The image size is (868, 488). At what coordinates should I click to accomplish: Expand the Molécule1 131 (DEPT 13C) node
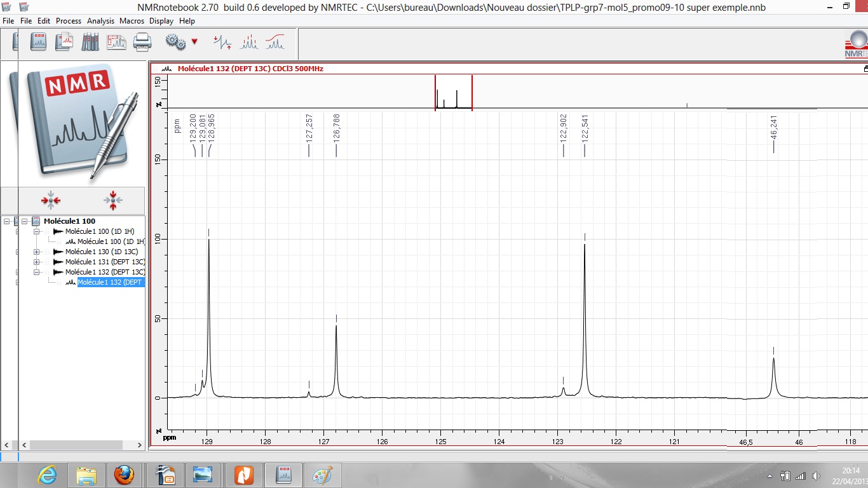point(37,262)
